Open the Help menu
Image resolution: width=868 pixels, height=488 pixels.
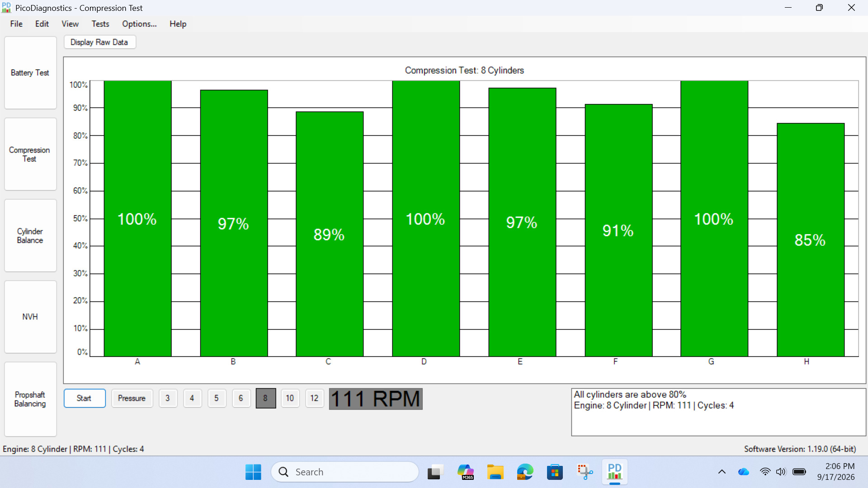[x=178, y=24]
